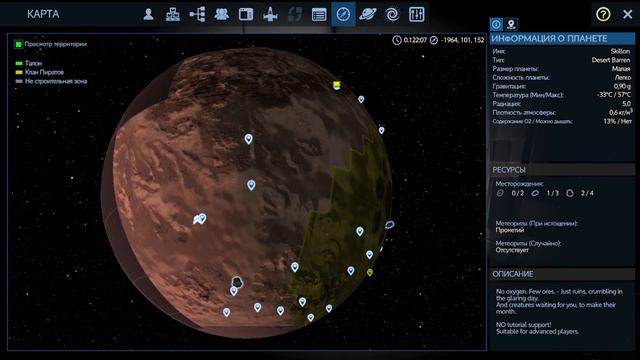
Task: Open the list log icon in toolbar
Action: tap(319, 15)
